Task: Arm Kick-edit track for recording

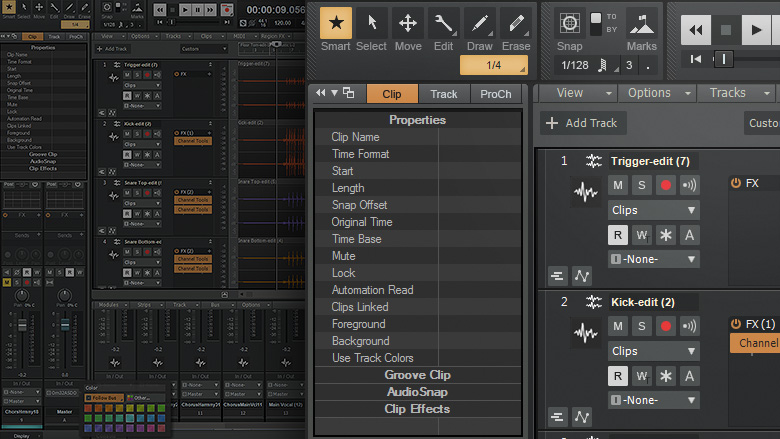Action: (x=666, y=326)
